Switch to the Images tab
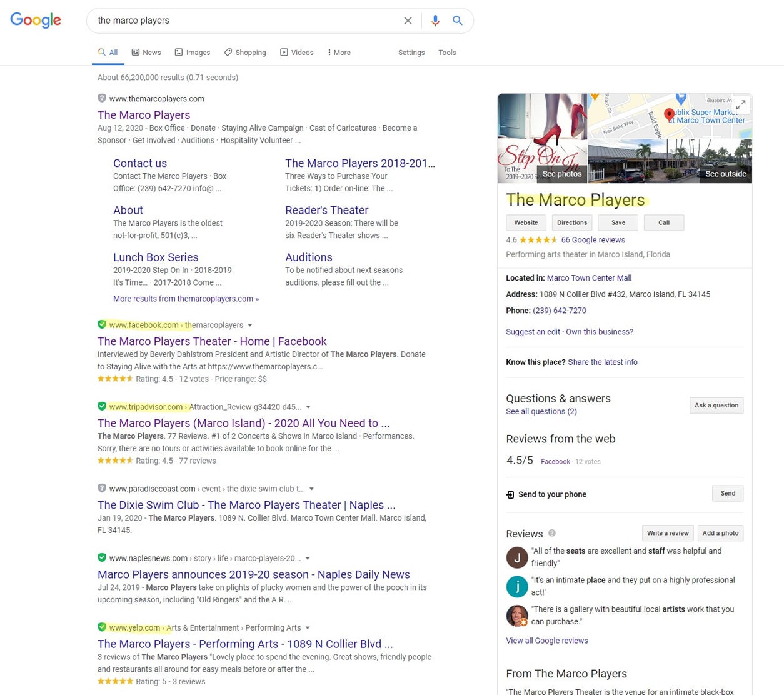The height and width of the screenshot is (695, 784). coord(193,52)
